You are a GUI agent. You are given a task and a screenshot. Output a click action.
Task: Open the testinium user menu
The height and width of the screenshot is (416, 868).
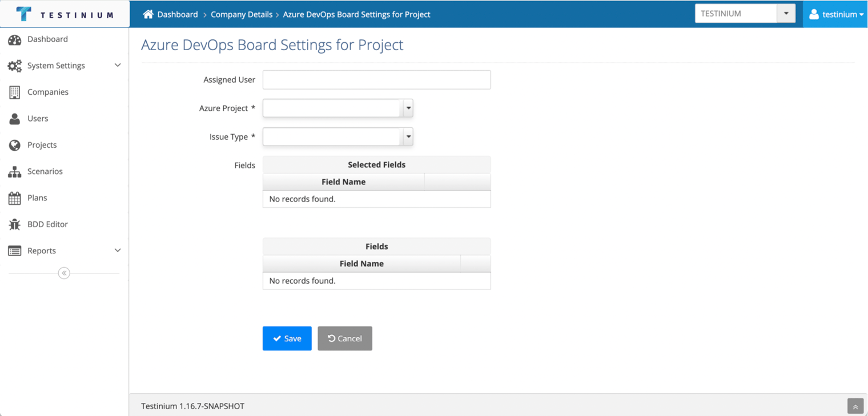tap(835, 14)
